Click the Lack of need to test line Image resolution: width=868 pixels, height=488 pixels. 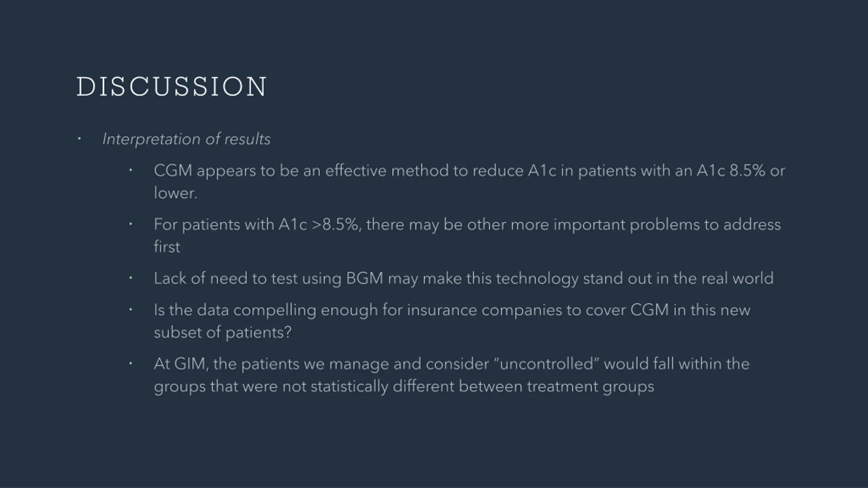point(463,279)
